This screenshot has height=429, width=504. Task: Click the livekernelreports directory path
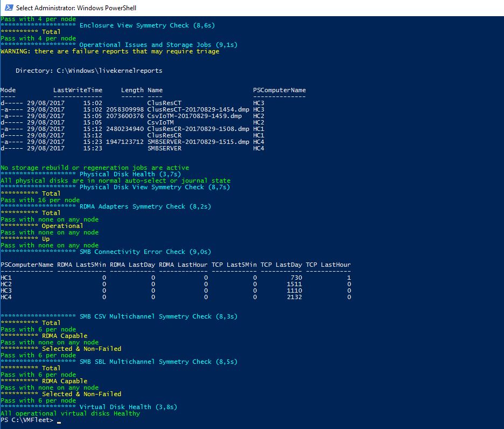click(89, 71)
